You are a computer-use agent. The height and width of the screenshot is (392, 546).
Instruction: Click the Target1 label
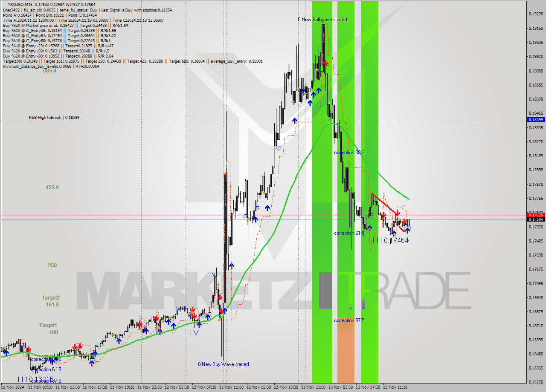[48, 326]
